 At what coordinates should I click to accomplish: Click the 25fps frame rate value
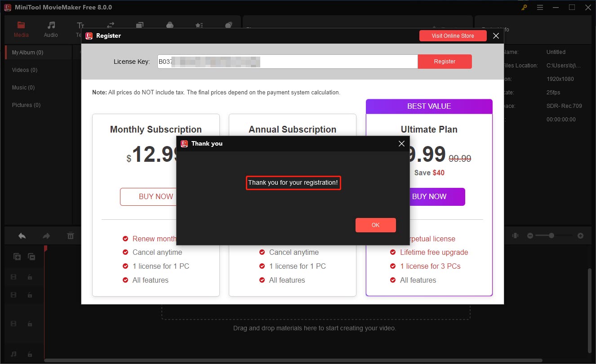[x=553, y=93]
